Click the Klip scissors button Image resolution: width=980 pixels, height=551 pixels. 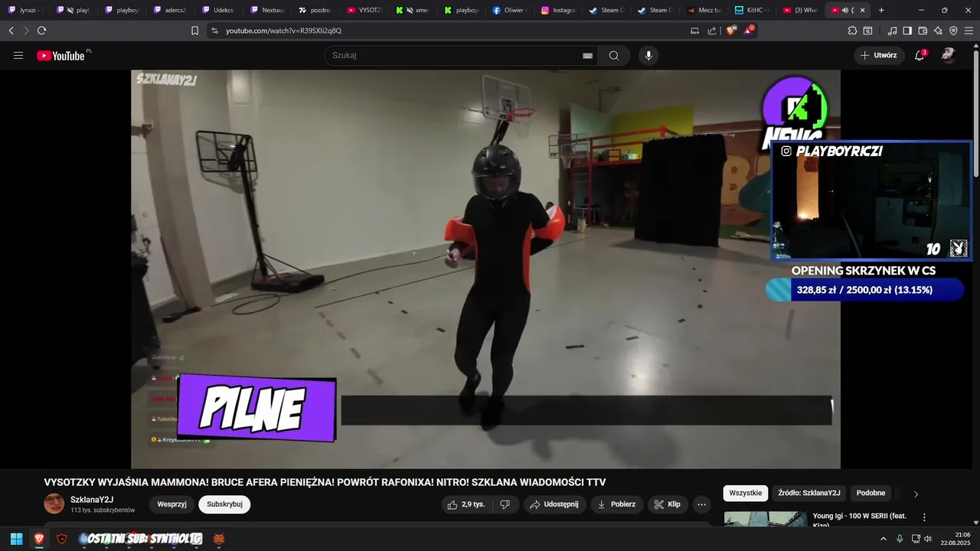[668, 504]
